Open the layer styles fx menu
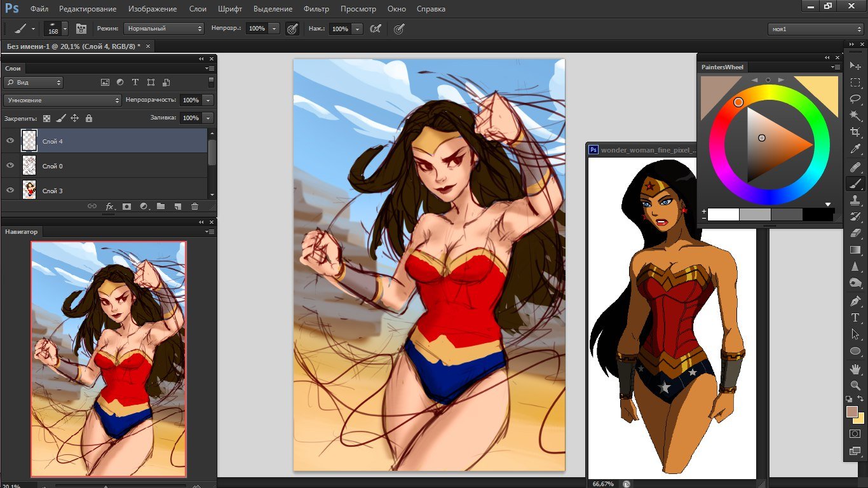Screen dimensions: 868x488 click(x=109, y=207)
